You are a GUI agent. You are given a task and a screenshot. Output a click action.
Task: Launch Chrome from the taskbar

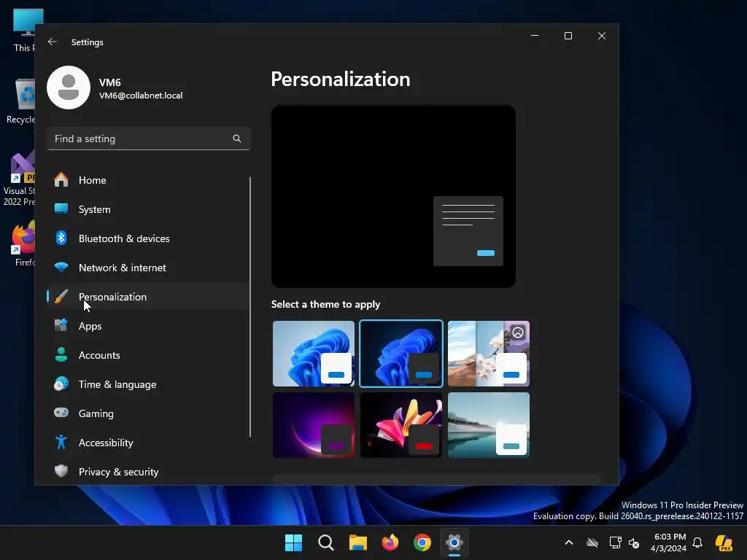point(422,542)
